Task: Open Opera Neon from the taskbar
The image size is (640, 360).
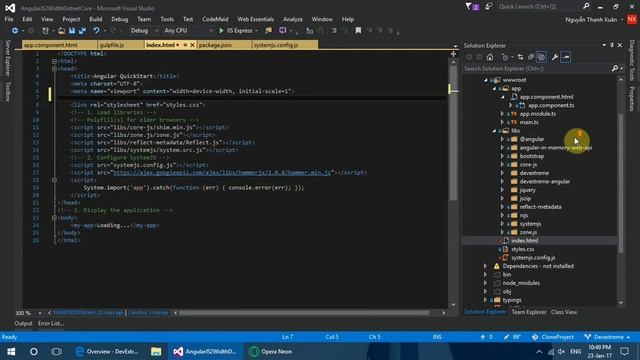Action: click(271, 351)
